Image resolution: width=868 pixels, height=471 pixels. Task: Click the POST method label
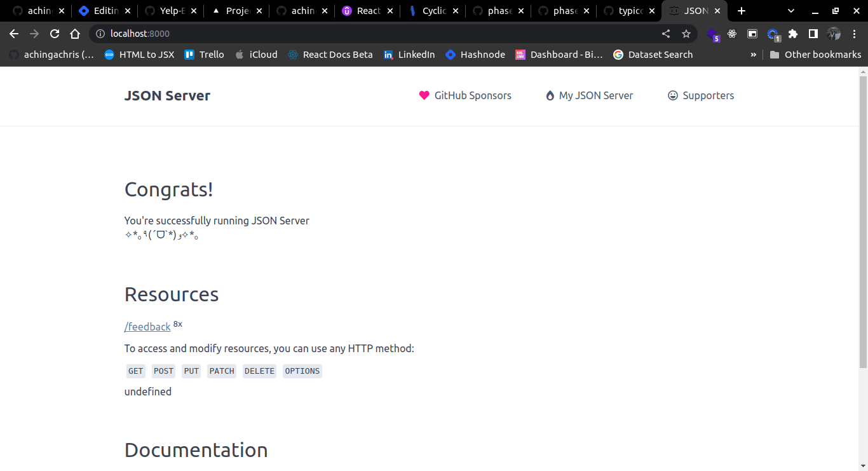pyautogui.click(x=163, y=371)
